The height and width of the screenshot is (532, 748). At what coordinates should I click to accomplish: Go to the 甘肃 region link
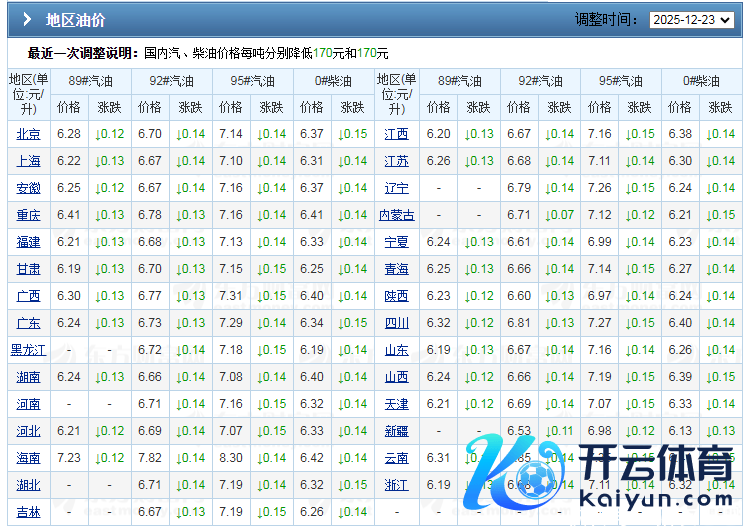(29, 269)
